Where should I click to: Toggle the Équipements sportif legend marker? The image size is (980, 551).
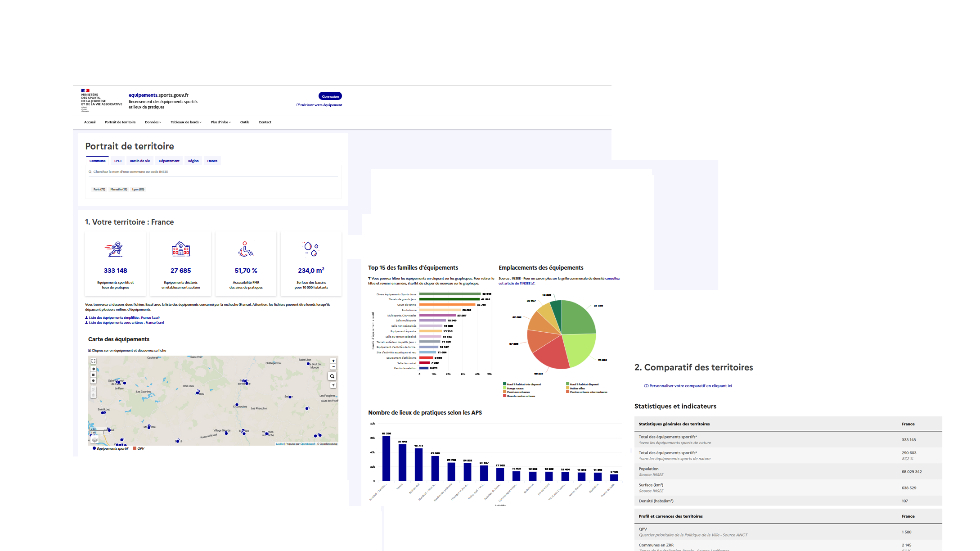click(x=94, y=448)
